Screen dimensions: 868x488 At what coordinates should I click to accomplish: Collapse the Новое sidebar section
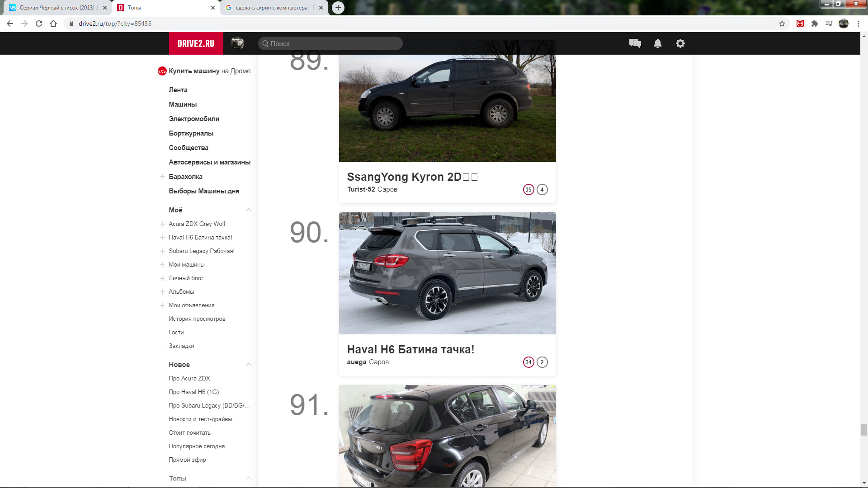pos(248,364)
